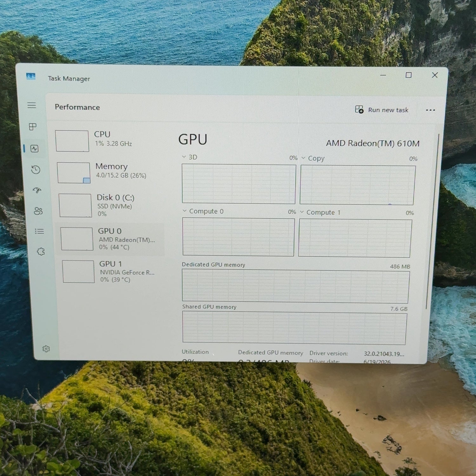476x476 pixels.
Task: Click Run new task button
Action: pos(382,110)
